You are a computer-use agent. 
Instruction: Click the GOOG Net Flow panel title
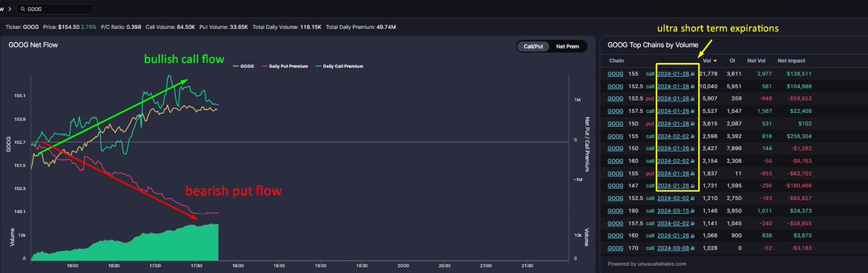[x=34, y=45]
